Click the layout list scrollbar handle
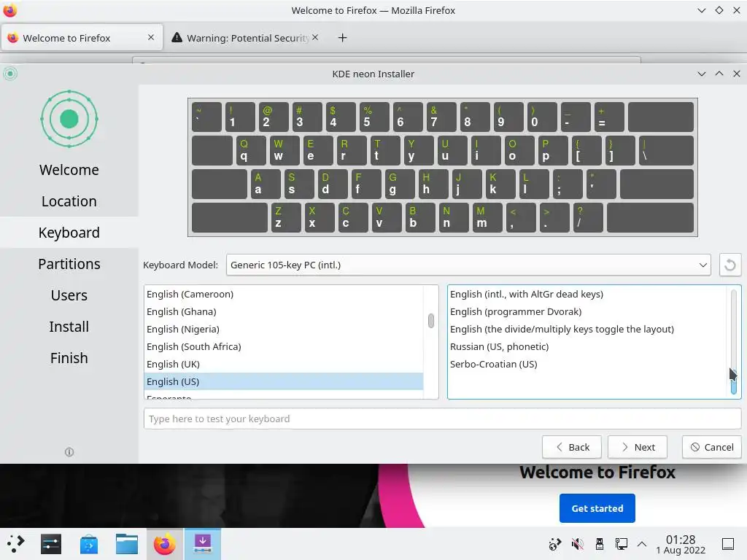This screenshot has width=747, height=560. coord(430,321)
